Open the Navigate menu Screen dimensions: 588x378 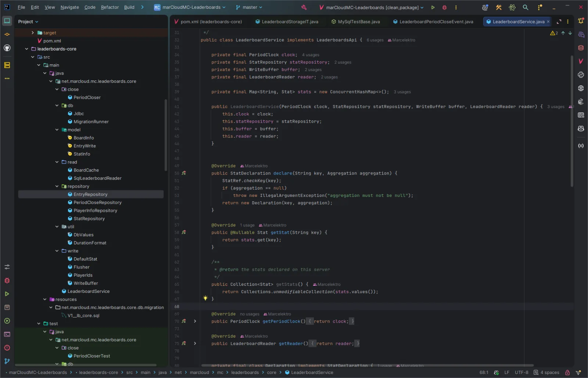coord(70,7)
